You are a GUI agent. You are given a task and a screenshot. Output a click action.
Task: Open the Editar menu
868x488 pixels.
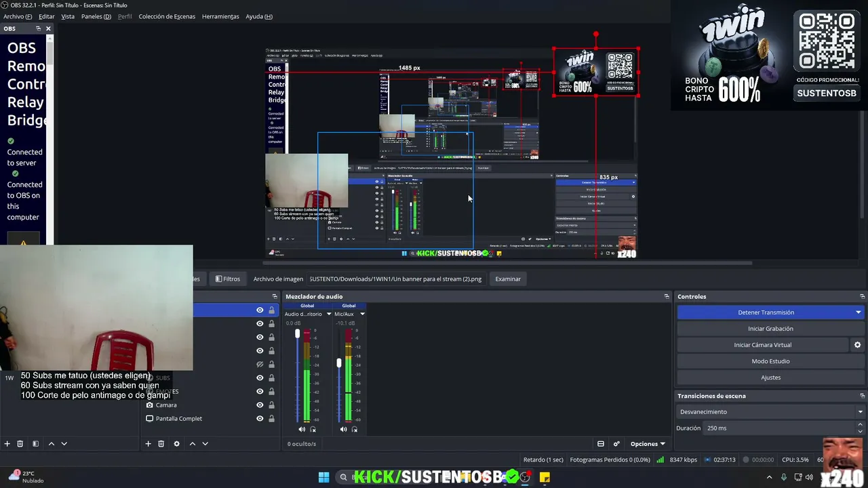(x=47, y=16)
